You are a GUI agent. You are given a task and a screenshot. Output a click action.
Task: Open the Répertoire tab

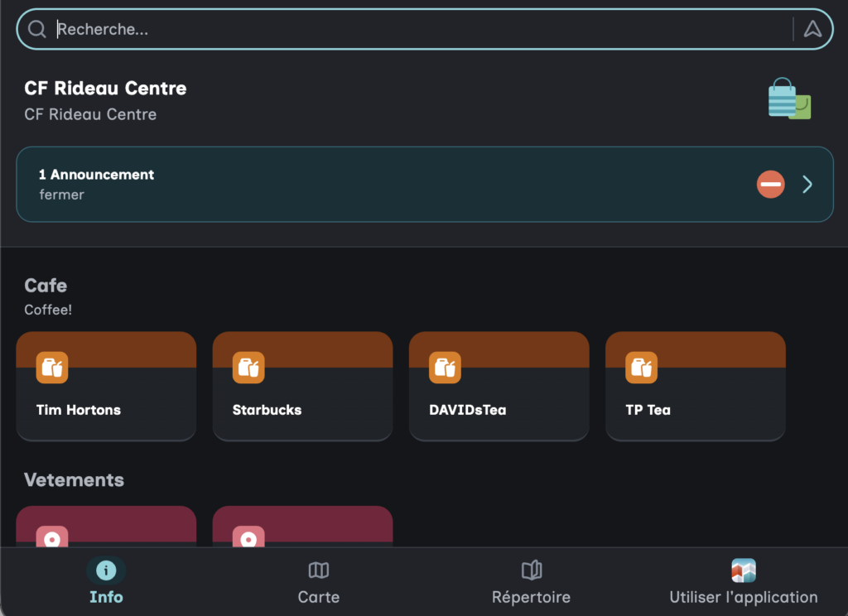(531, 581)
